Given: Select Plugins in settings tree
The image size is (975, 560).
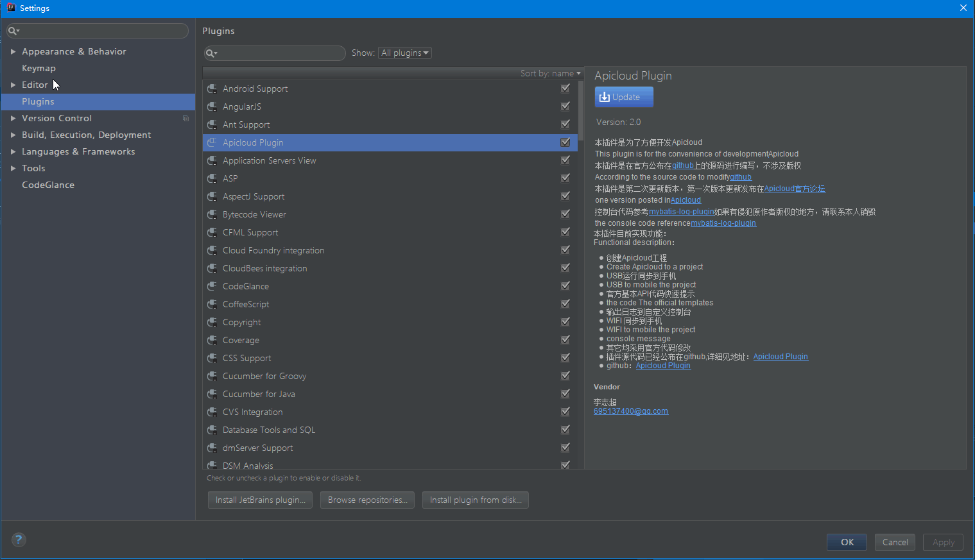Looking at the screenshot, I should click(x=98, y=101).
